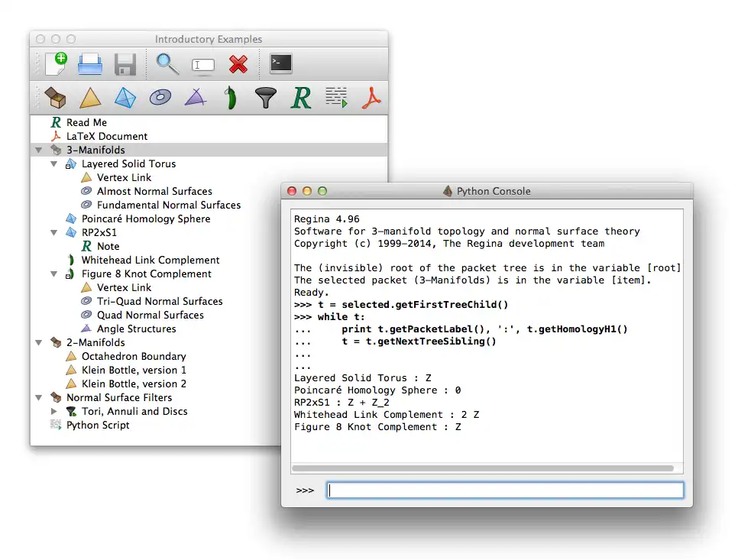Create a new Container with box icon
This screenshot has height=560, width=751.
point(55,98)
